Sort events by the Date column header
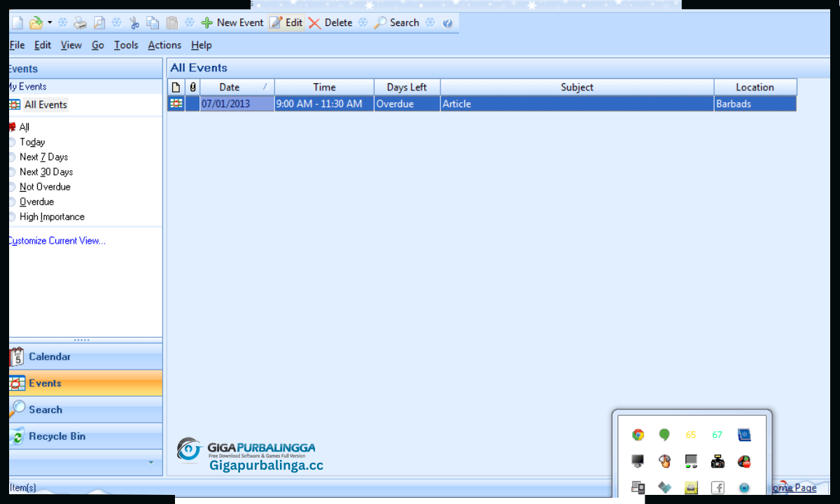Screen dimensions: 840x504 (x=237, y=87)
